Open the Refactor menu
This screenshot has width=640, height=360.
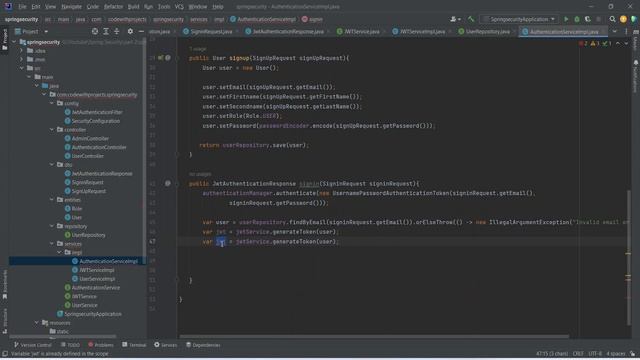113,7
